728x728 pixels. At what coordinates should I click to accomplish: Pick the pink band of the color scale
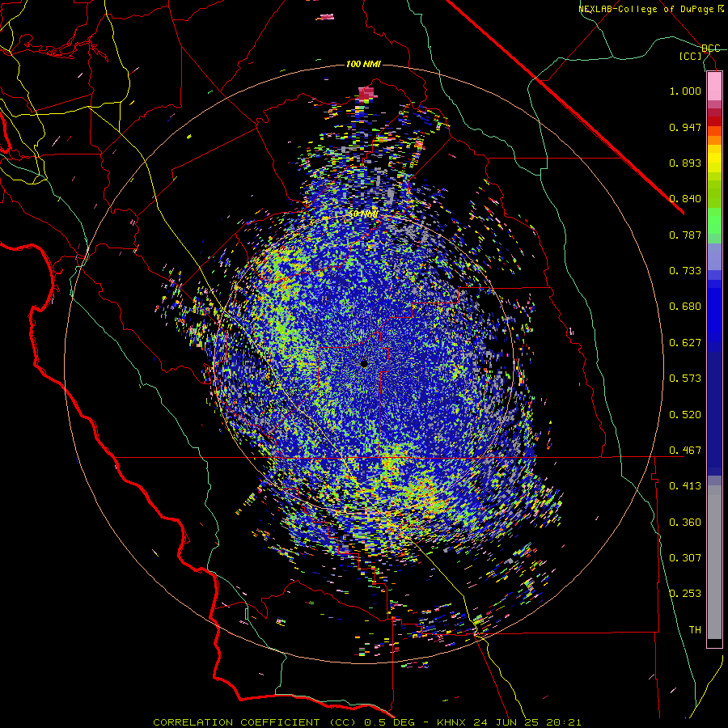click(714, 87)
